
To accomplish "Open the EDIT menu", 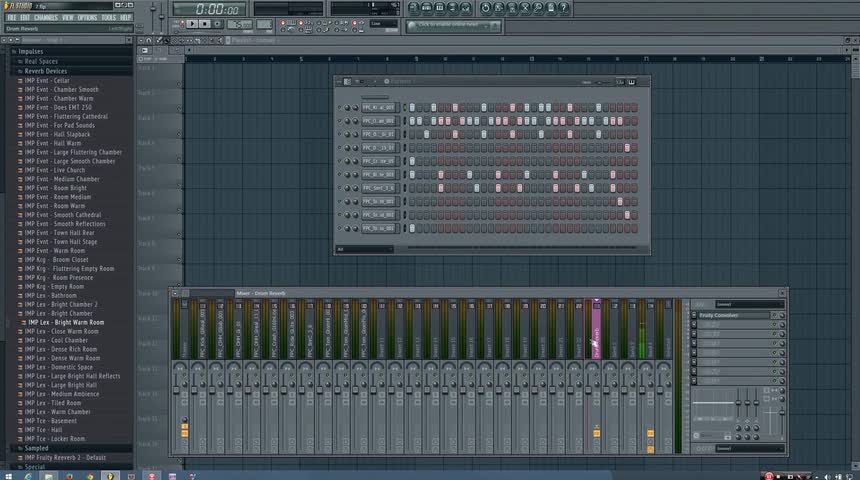I will point(25,18).
